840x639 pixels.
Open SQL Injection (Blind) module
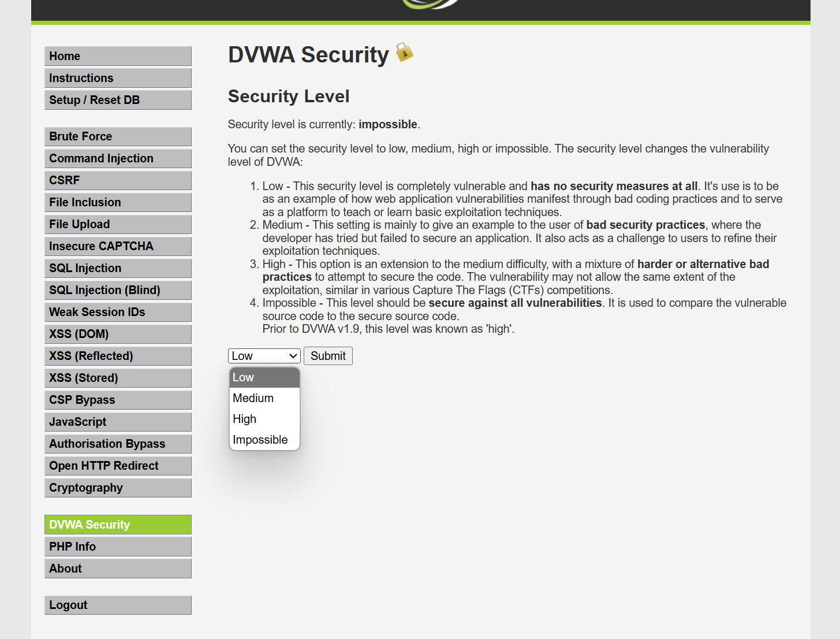pos(118,290)
